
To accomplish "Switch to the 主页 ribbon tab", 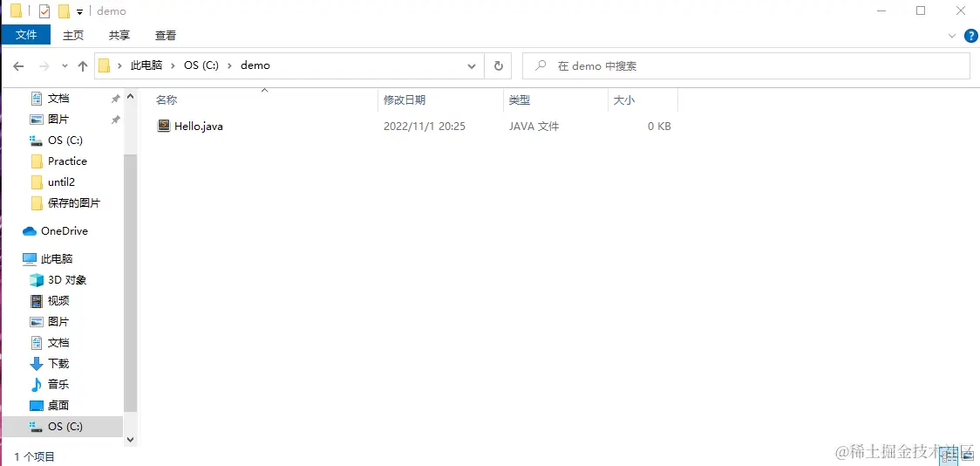I will (73, 36).
